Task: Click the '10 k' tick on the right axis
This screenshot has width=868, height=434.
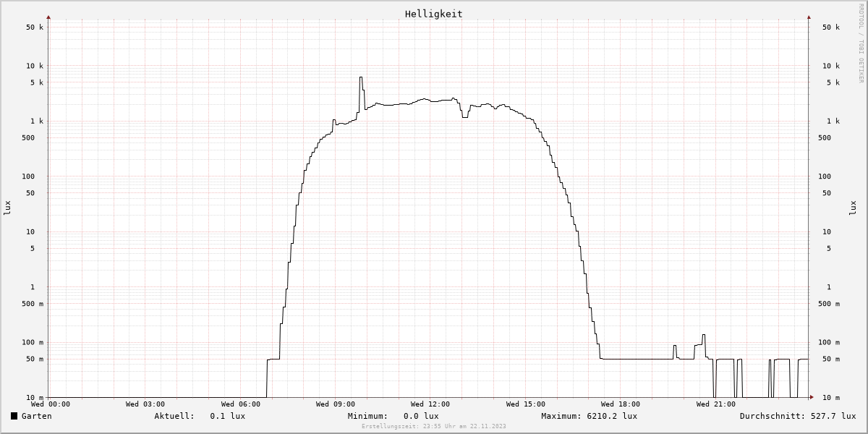Action: [x=831, y=66]
